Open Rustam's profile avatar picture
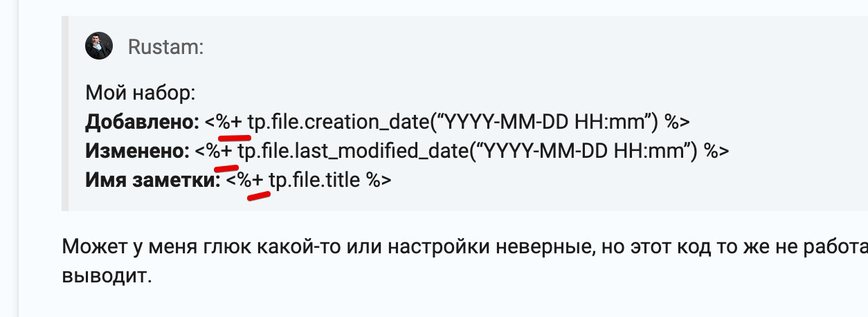868x317 pixels. tap(98, 46)
